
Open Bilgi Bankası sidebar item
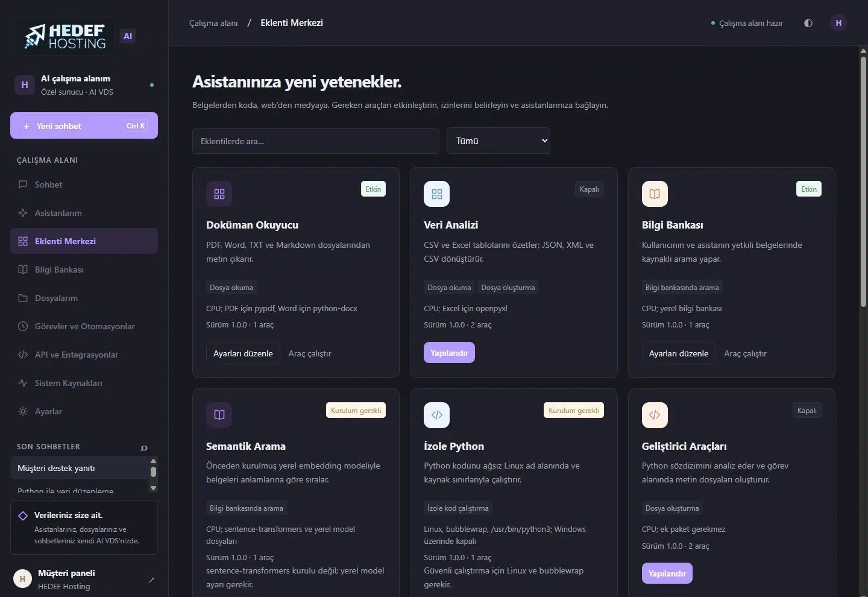84,270
